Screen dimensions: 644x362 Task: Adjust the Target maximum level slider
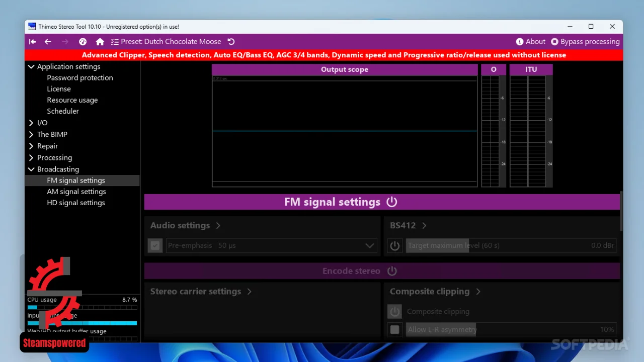tap(511, 246)
